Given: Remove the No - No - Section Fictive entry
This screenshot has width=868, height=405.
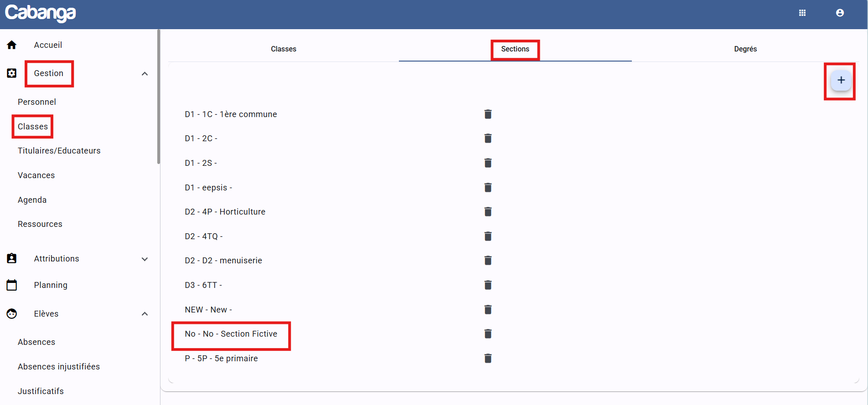Looking at the screenshot, I should (488, 334).
